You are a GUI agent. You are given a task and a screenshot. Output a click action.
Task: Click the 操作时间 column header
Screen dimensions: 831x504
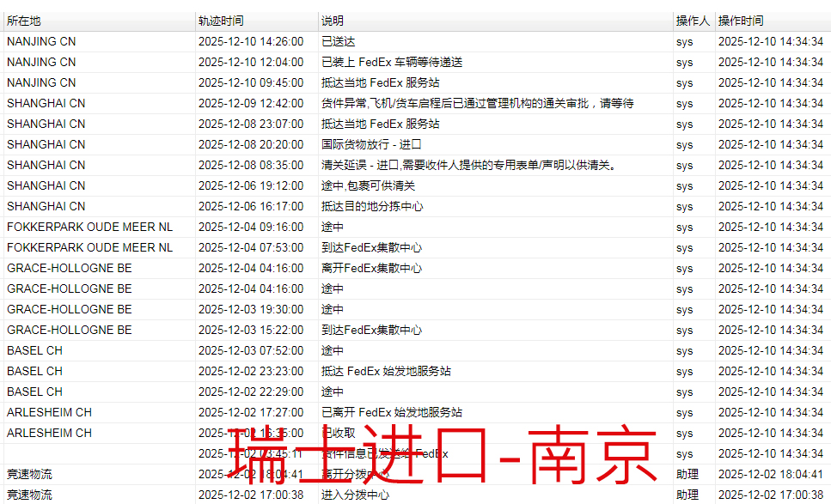click(x=741, y=21)
